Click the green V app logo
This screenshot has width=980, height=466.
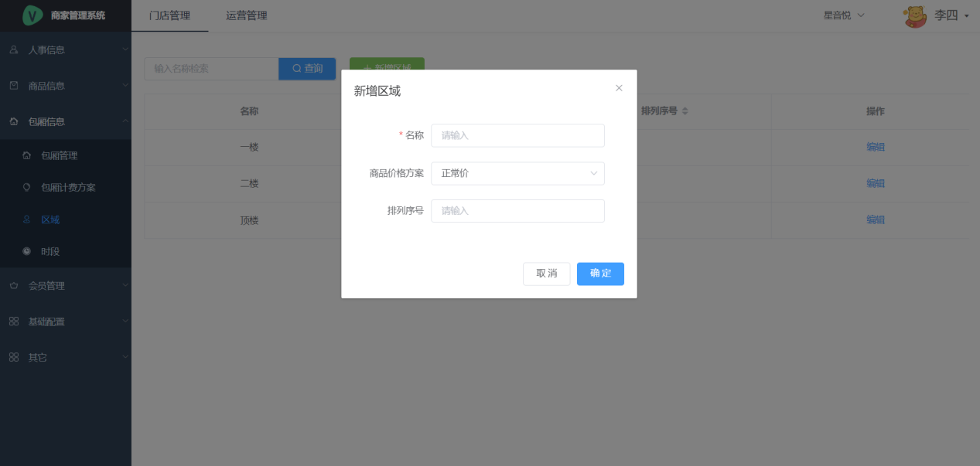[32, 15]
